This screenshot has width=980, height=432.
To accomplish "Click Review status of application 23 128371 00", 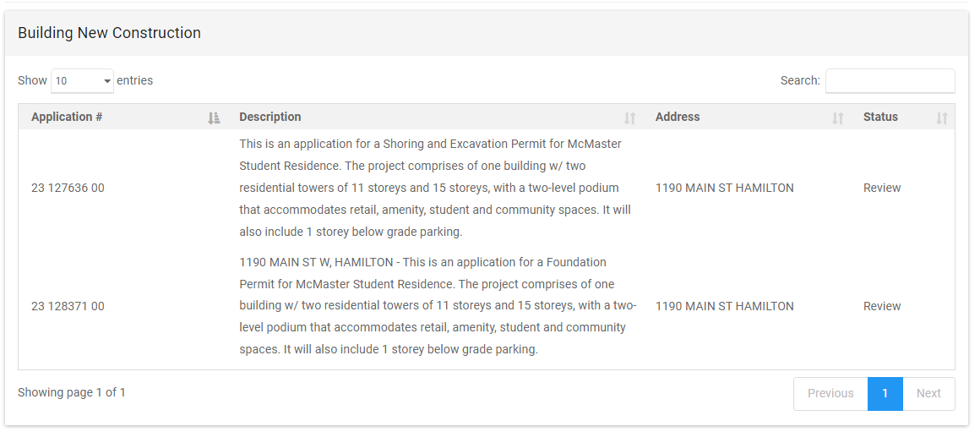I will click(881, 306).
